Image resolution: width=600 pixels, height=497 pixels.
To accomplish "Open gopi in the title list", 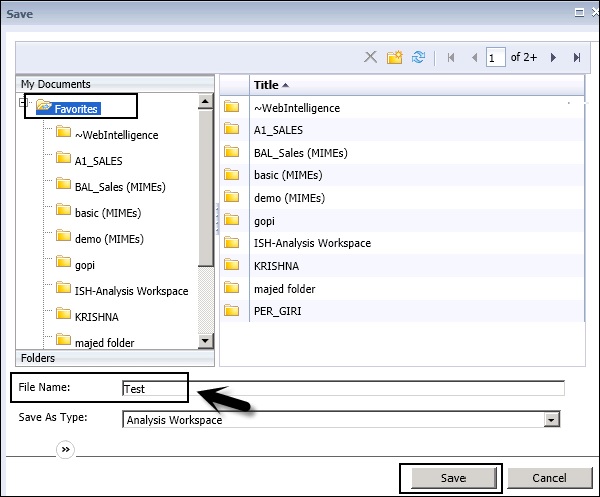I will click(x=264, y=221).
